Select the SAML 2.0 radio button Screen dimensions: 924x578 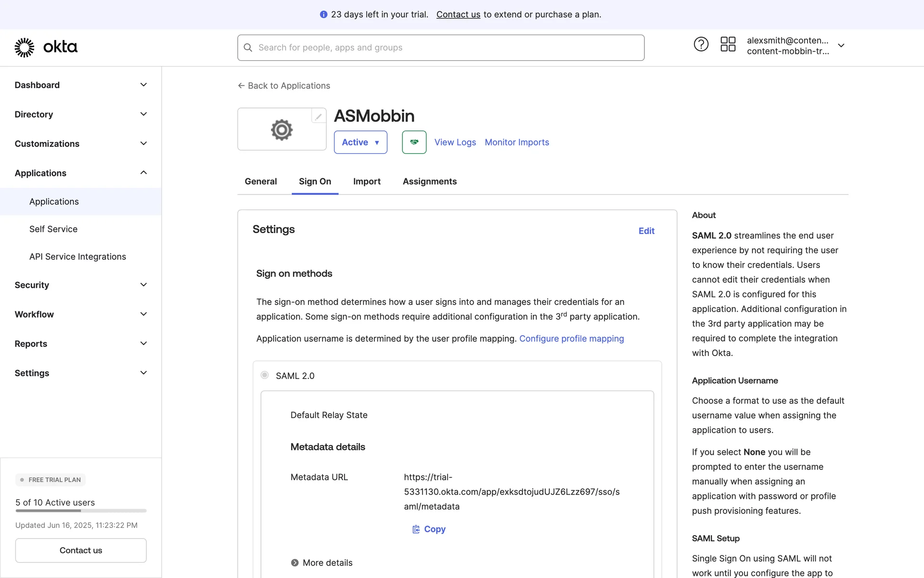[x=265, y=375]
